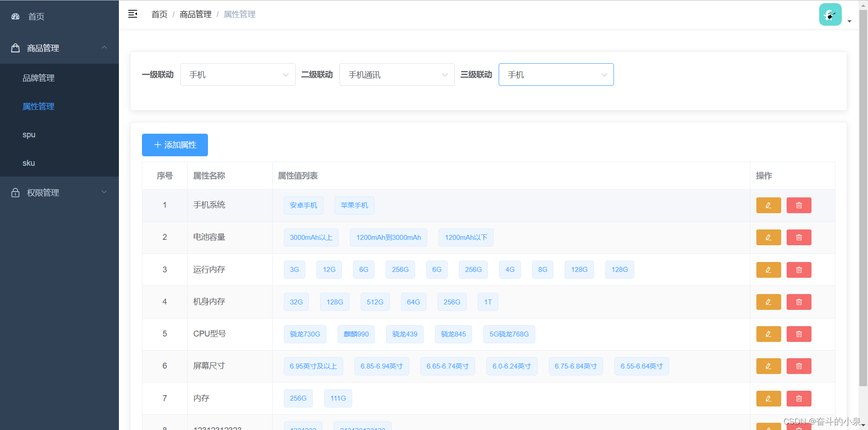Delete the 机身内存 attribute
This screenshot has height=430, width=868.
(x=799, y=302)
